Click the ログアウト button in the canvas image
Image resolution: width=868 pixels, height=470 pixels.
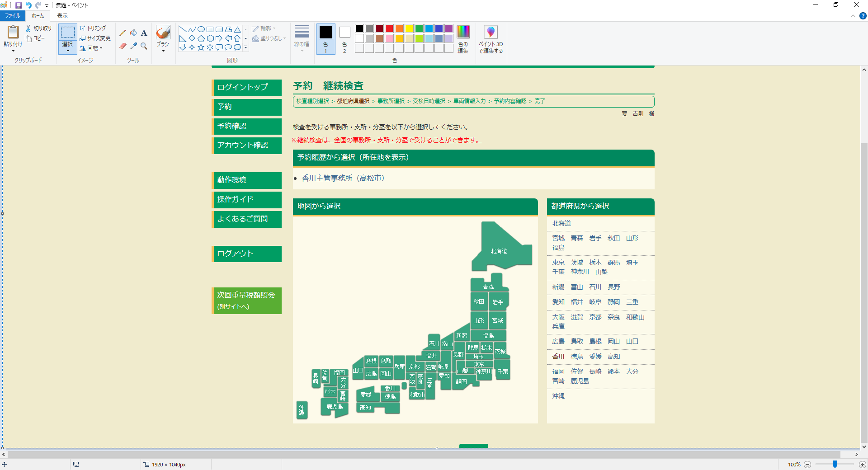[247, 254]
